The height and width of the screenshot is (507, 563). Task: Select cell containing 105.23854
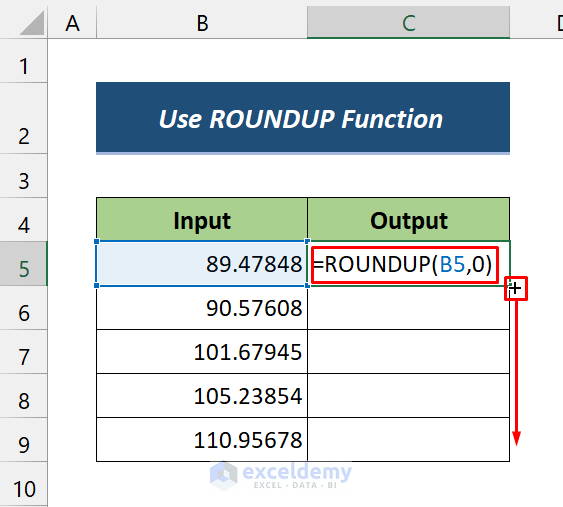[x=202, y=396]
